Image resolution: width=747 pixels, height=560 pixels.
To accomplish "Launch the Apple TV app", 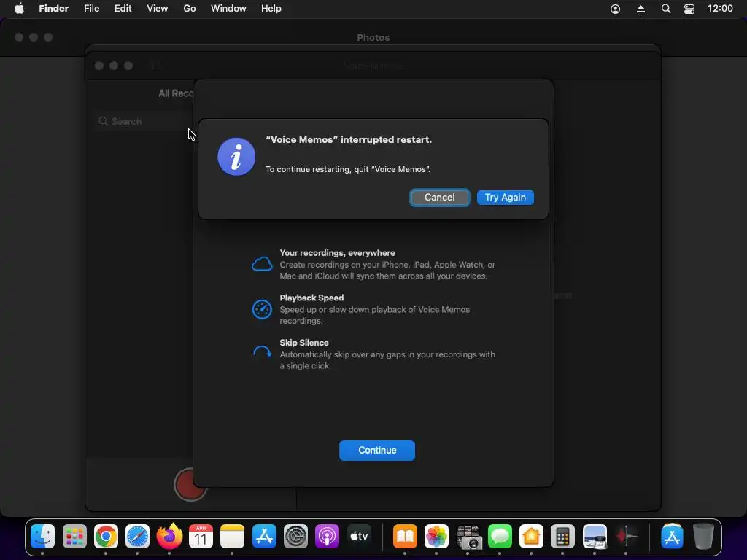I will pos(359,537).
